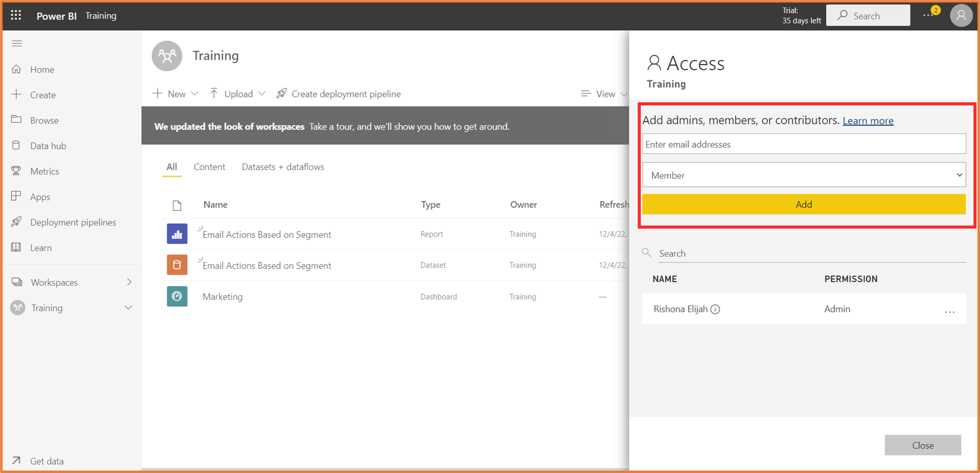Expand the Workspaces list
The height and width of the screenshot is (473, 980).
click(x=129, y=282)
